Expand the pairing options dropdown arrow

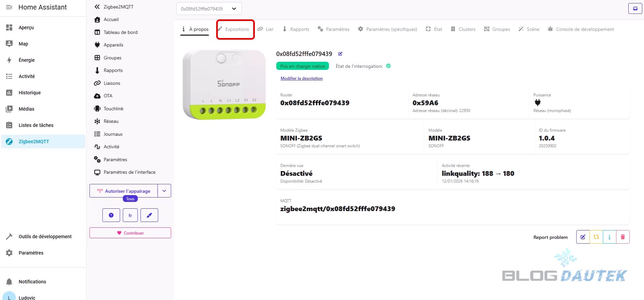coord(164,191)
